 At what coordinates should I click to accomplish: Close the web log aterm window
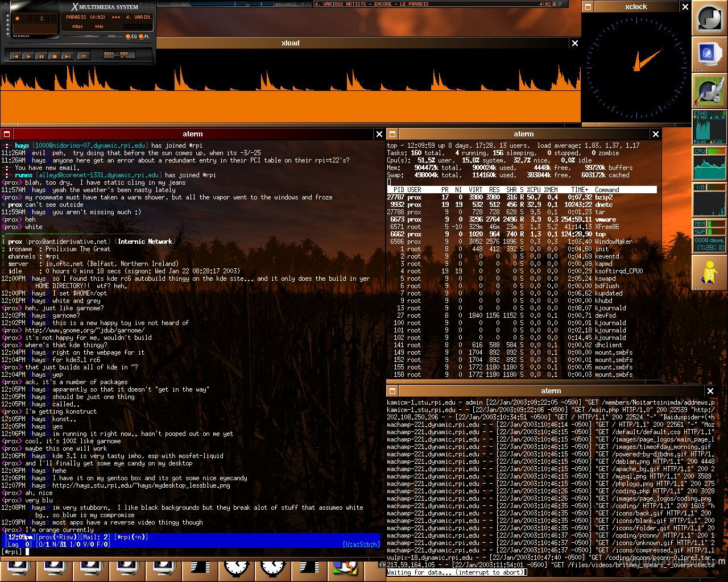pos(710,391)
